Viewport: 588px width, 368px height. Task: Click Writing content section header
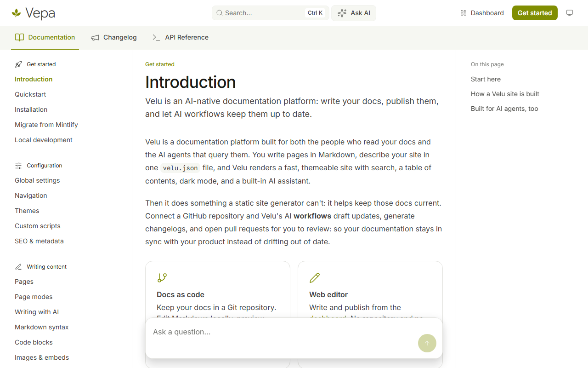click(x=47, y=267)
